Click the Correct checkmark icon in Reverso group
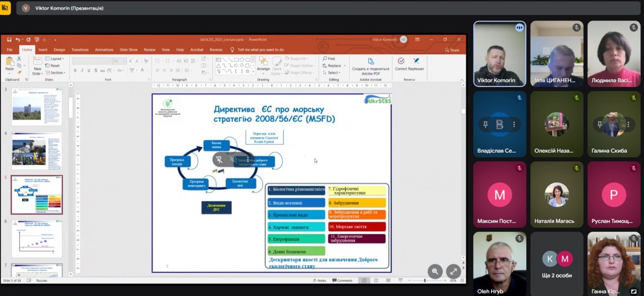Viewport: 644px width, 296px height. [x=401, y=61]
